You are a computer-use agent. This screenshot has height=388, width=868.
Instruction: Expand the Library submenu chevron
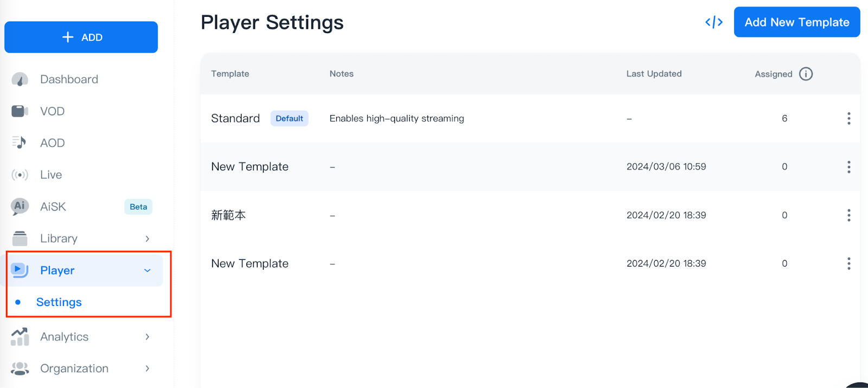[147, 239]
